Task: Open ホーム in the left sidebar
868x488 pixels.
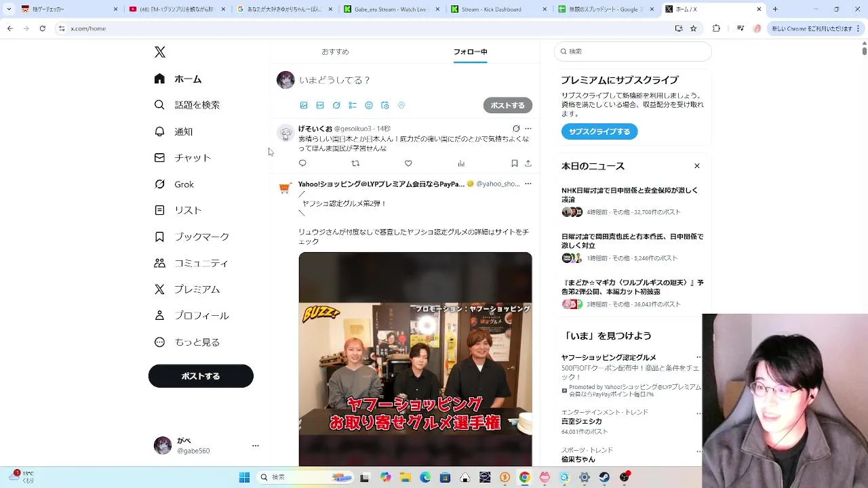Action: 178,79
